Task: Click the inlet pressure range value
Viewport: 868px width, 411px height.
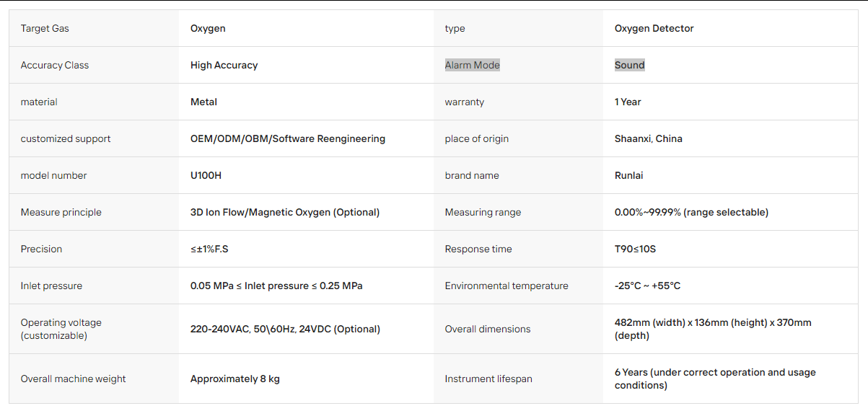Action: (276, 286)
